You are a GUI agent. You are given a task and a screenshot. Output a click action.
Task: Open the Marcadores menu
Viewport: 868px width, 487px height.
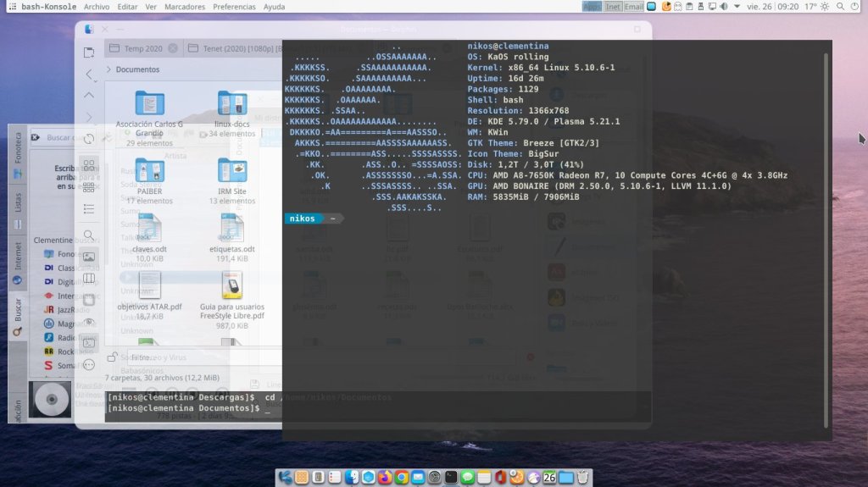(x=185, y=7)
